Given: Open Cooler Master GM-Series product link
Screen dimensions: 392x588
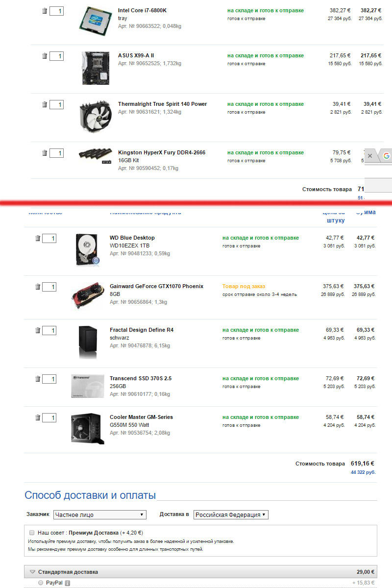Looking at the screenshot, I should (141, 417).
